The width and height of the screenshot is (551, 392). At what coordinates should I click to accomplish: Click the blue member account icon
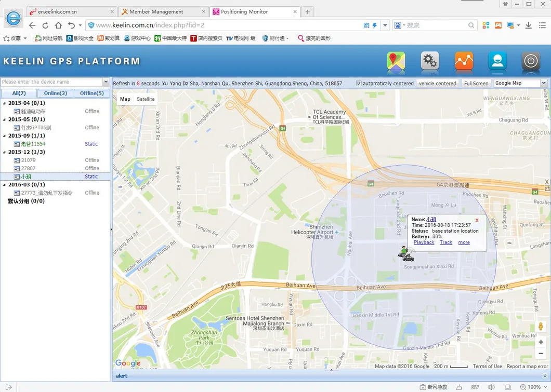tap(497, 61)
